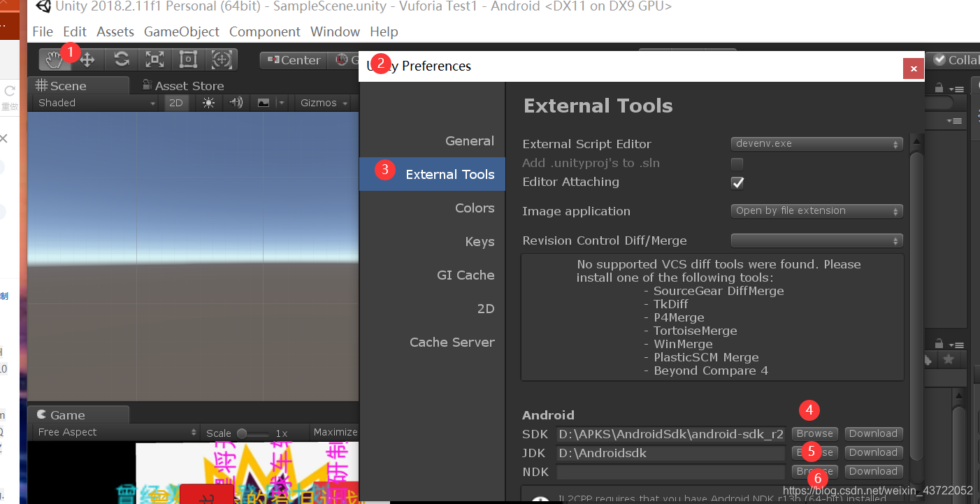Screen dimensions: 980x504
Task: Select the combined Transform tool
Action: (x=222, y=59)
